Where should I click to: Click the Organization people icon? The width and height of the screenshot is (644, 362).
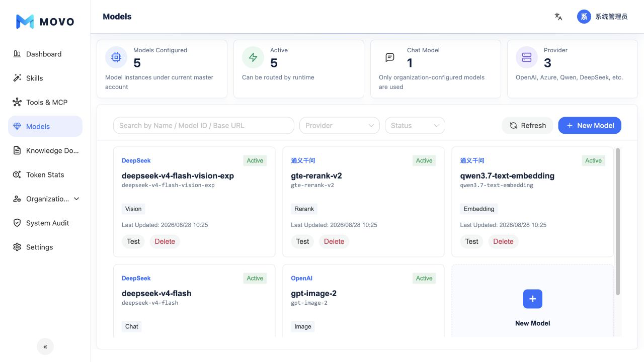[17, 199]
